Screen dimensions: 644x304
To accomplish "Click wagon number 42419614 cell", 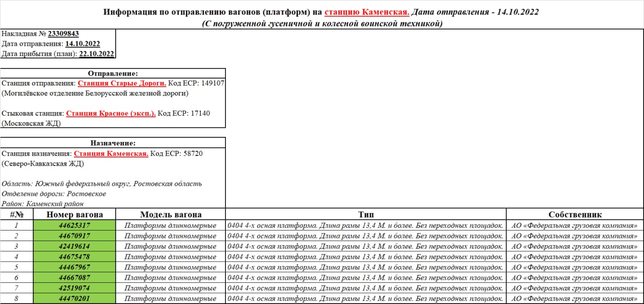I will [x=74, y=246].
